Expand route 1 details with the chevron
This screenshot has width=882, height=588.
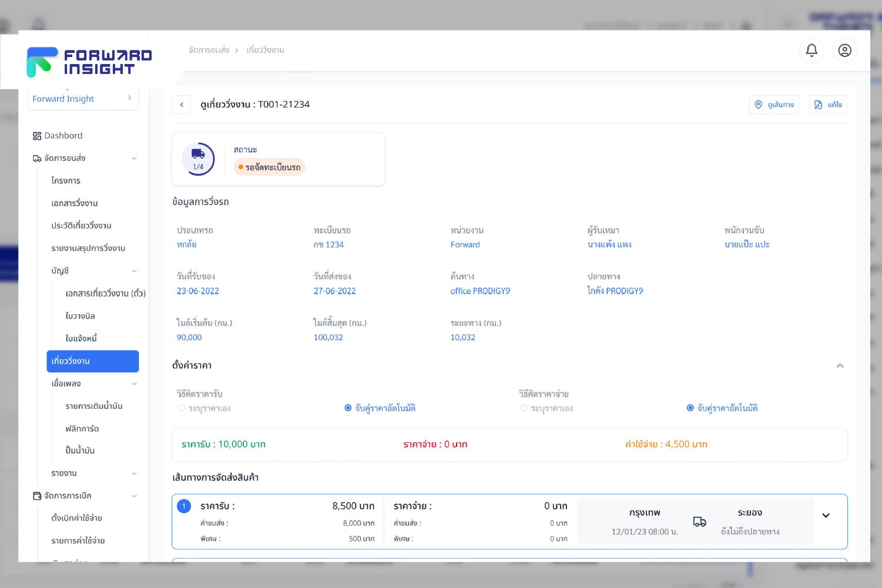click(x=826, y=516)
